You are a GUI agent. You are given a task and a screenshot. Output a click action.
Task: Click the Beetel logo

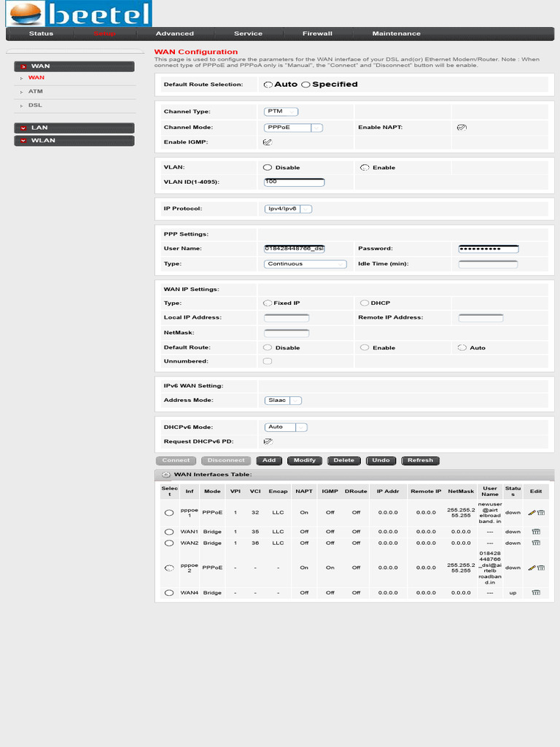point(79,13)
